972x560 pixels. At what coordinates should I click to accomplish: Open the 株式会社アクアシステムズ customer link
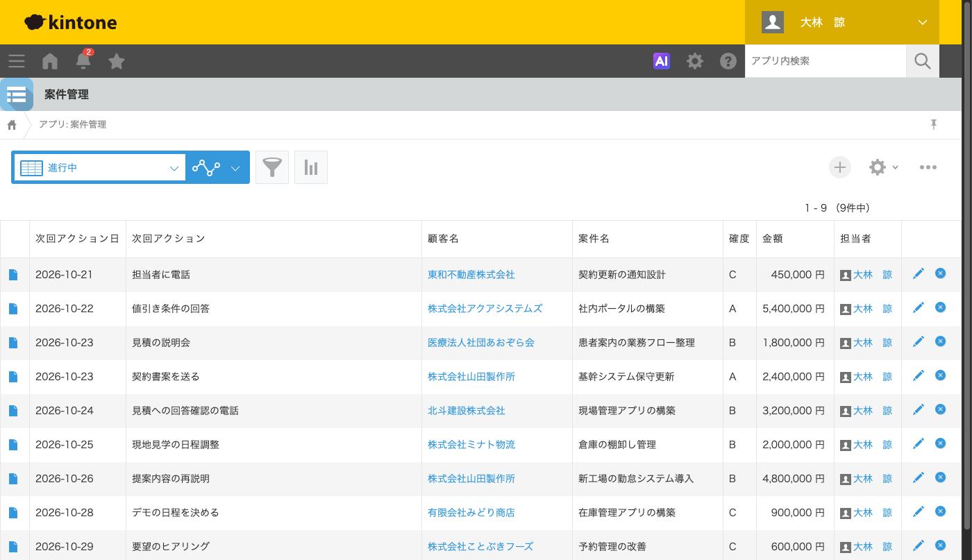tap(485, 309)
